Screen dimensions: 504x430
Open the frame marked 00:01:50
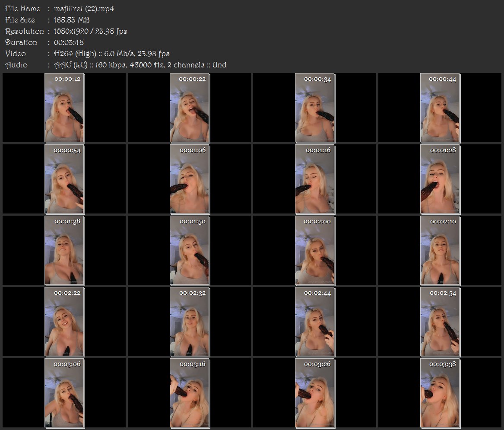190,251
